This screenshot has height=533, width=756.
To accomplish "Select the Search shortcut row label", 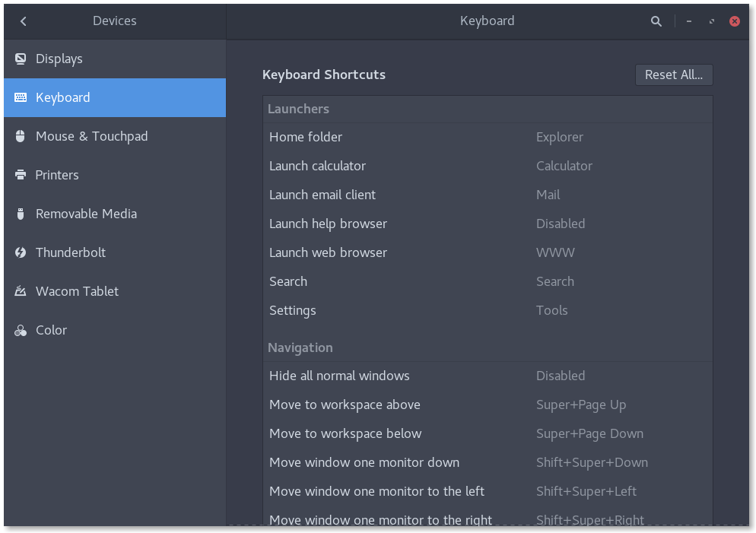I will (x=287, y=281).
